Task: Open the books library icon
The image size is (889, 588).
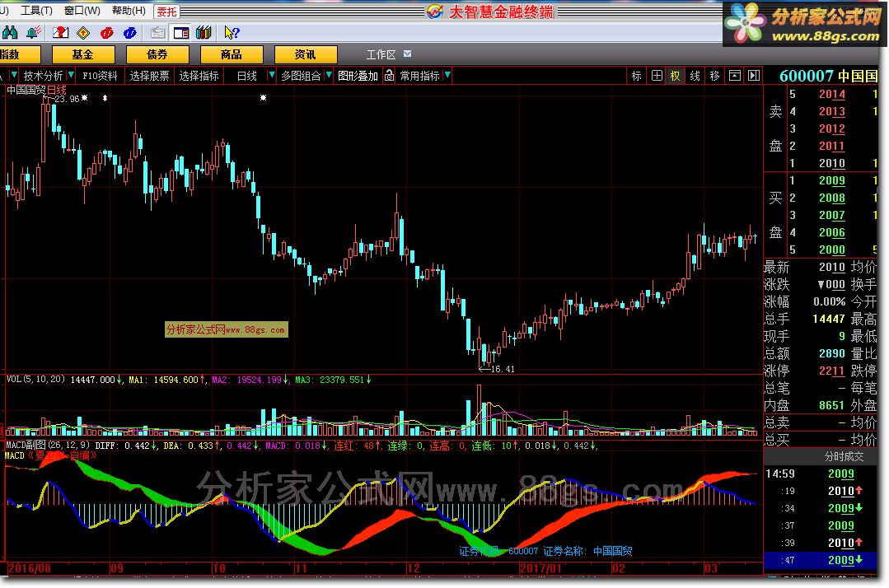Action: pos(204,33)
